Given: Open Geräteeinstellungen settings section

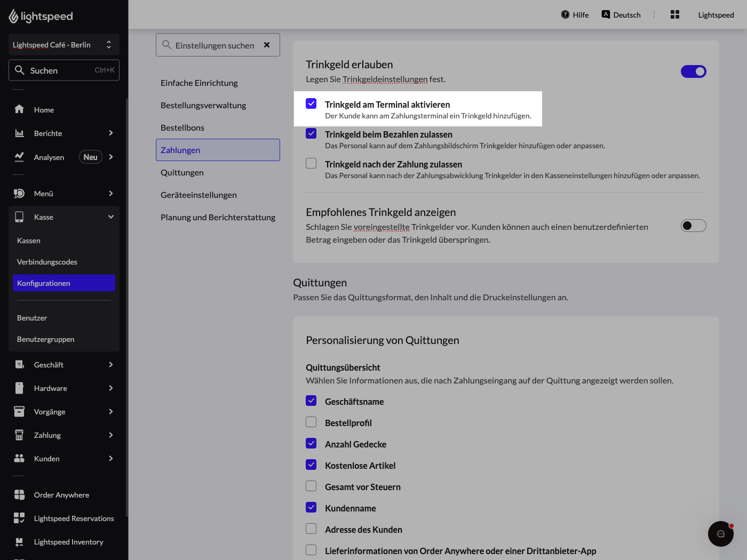Looking at the screenshot, I should tap(218, 195).
